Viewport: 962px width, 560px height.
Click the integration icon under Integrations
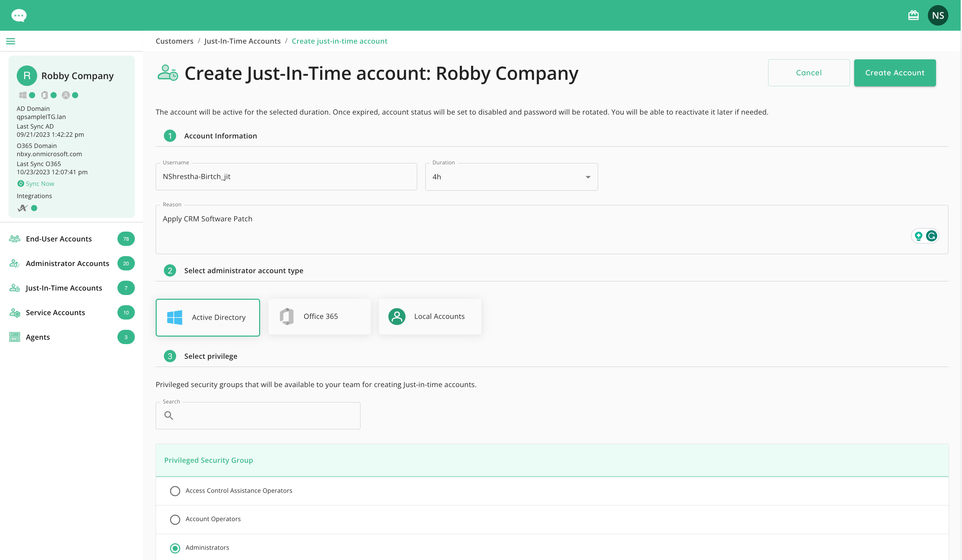(x=23, y=208)
